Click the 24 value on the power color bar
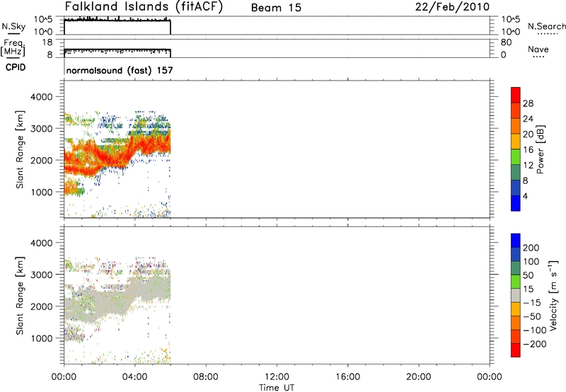 click(x=528, y=119)
